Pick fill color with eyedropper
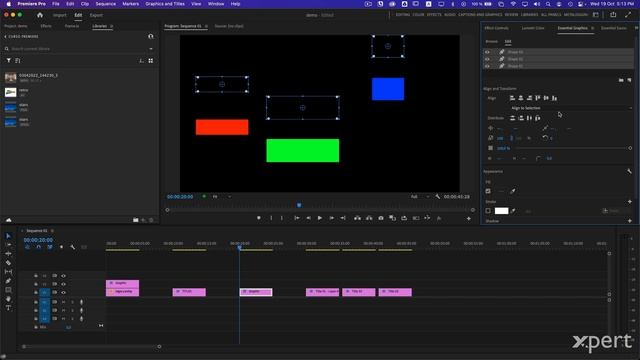The width and height of the screenshot is (640, 360). pyautogui.click(x=513, y=191)
